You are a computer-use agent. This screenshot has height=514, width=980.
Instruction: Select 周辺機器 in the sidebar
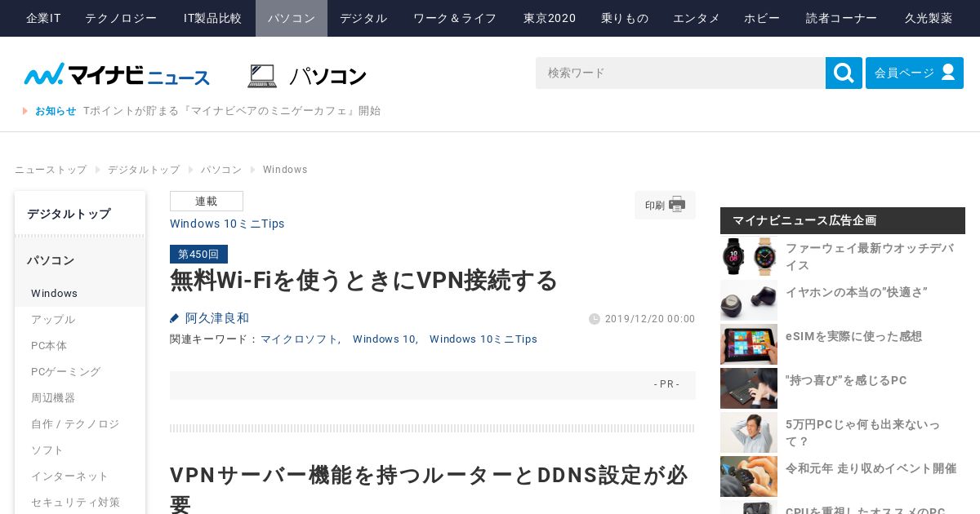tap(80, 397)
